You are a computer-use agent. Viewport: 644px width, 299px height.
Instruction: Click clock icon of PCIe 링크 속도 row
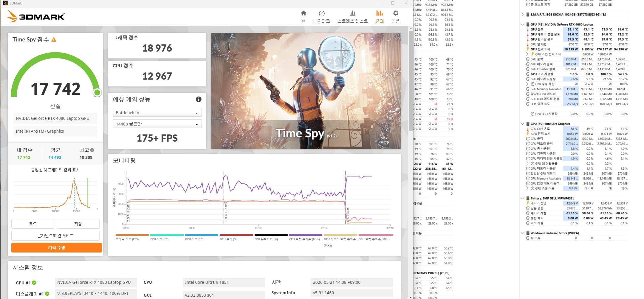(x=528, y=104)
